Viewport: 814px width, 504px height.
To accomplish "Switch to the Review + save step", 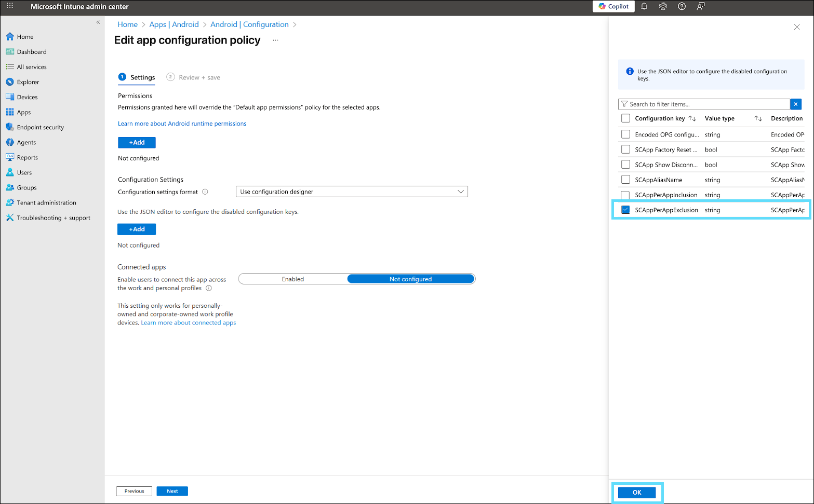I will click(x=199, y=77).
